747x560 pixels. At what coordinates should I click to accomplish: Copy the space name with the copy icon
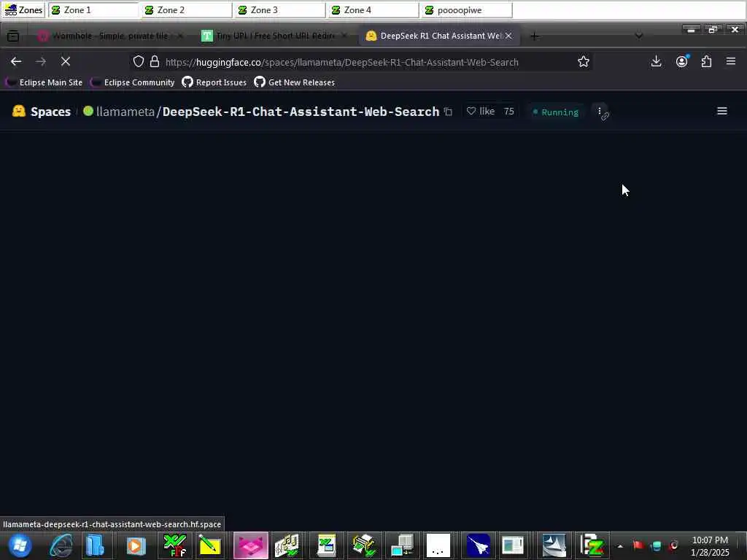[448, 112]
